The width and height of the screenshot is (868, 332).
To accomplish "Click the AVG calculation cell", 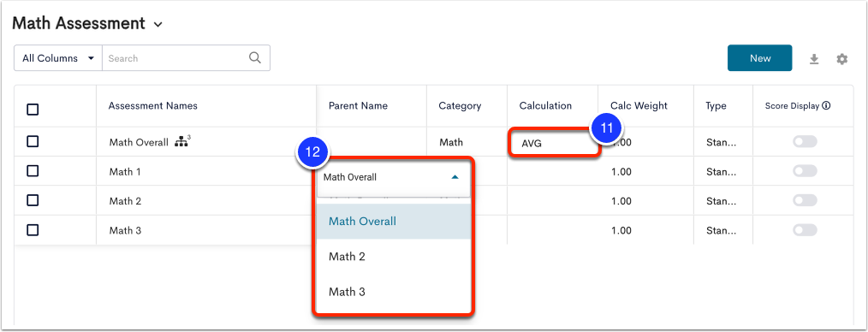I will pos(552,144).
